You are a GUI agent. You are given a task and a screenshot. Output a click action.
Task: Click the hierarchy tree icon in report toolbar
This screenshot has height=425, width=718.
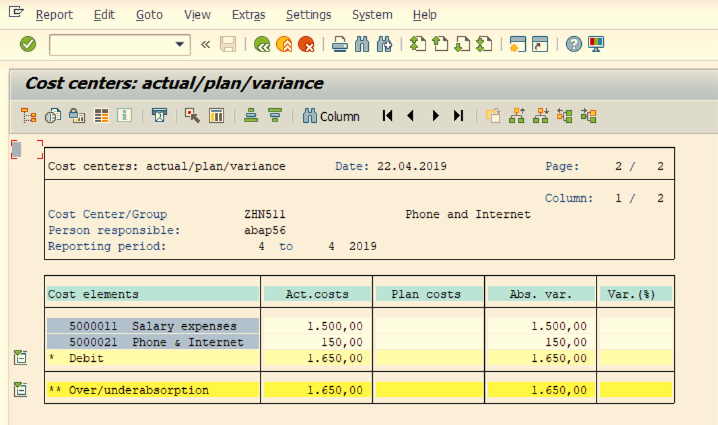pos(29,116)
